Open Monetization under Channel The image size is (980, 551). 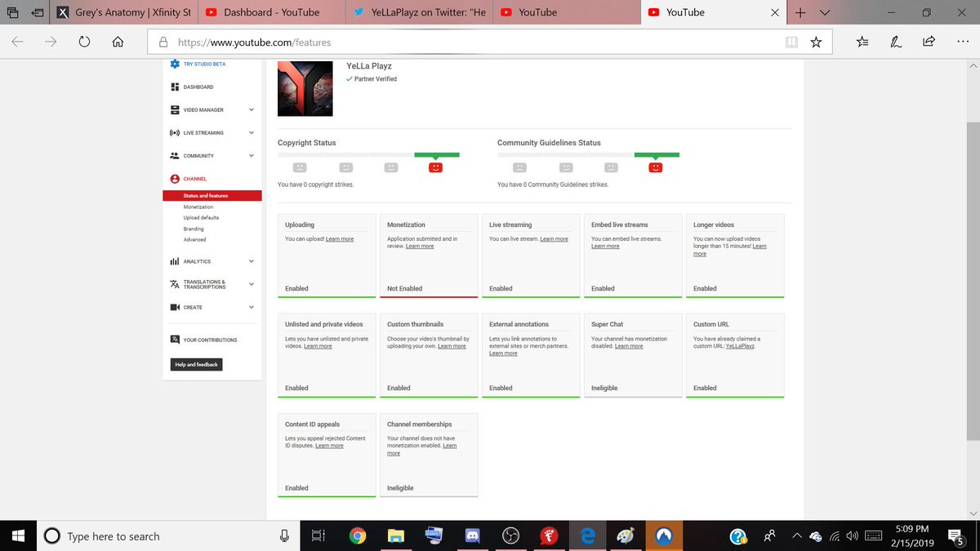[198, 207]
